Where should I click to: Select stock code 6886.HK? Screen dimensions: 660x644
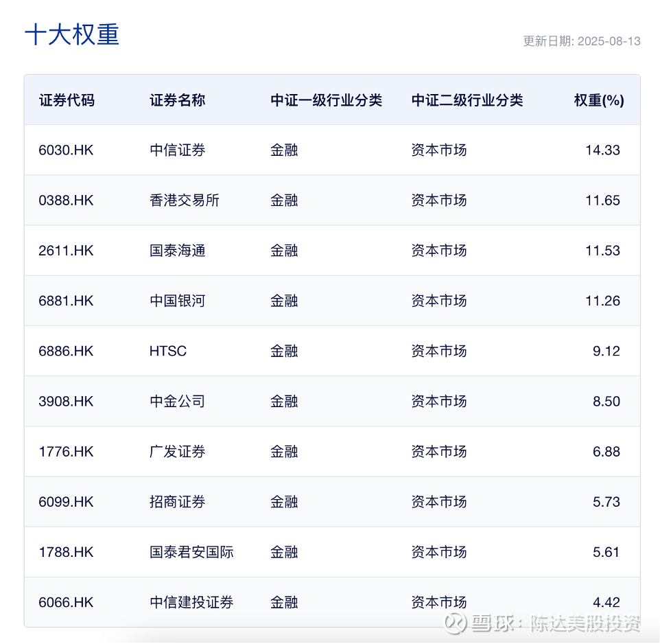[66, 351]
